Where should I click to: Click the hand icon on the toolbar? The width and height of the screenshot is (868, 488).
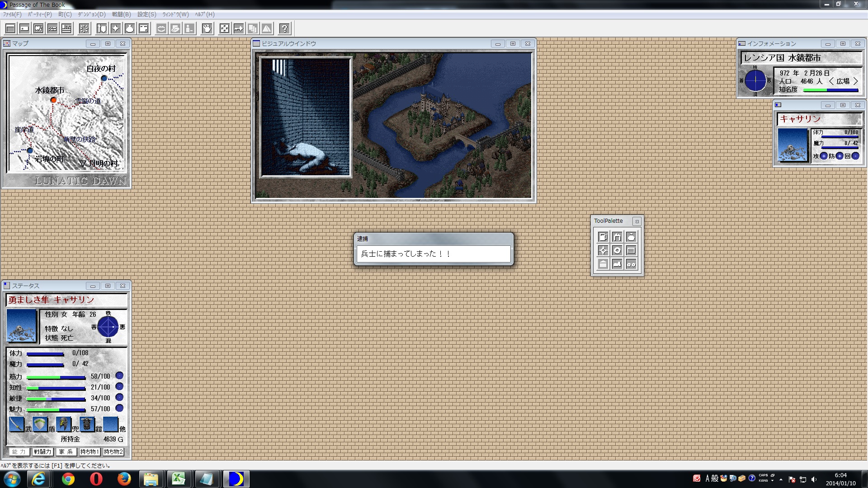pyautogui.click(x=207, y=28)
